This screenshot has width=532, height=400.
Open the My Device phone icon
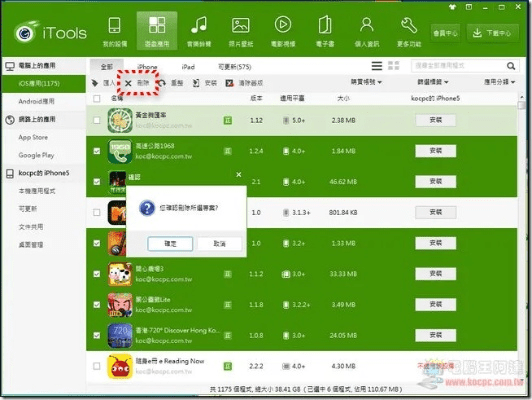click(x=115, y=25)
